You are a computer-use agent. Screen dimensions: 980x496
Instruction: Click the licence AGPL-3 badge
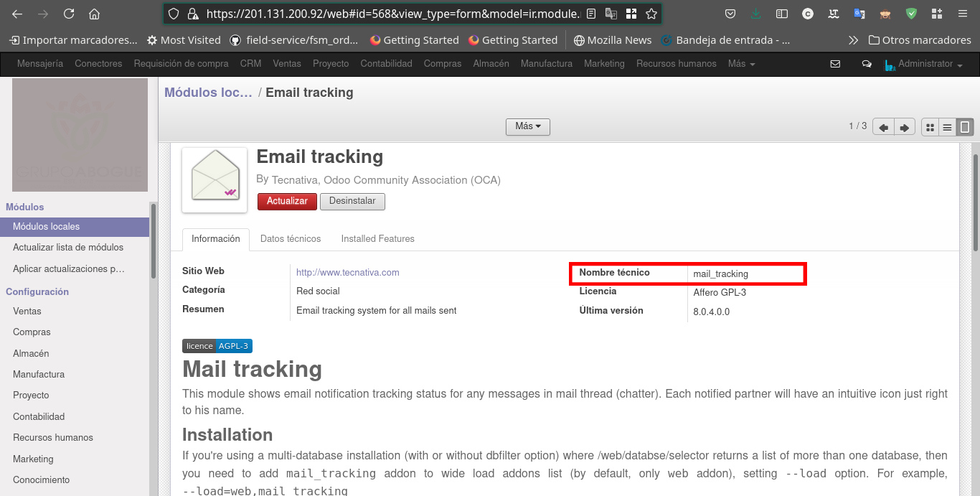(217, 346)
